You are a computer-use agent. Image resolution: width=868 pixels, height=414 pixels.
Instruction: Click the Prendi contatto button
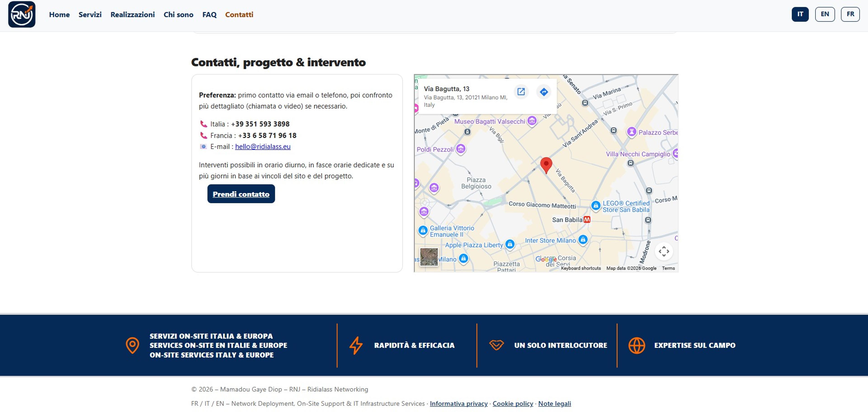click(241, 194)
